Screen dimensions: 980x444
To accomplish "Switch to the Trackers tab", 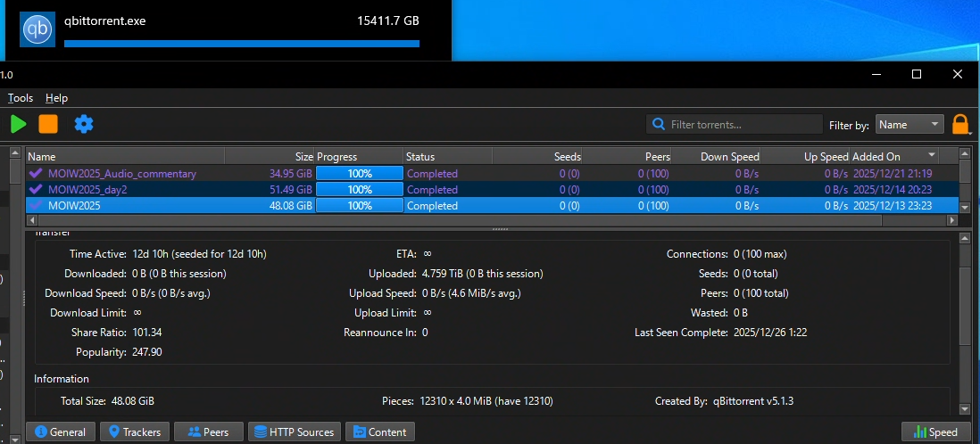I will [135, 432].
